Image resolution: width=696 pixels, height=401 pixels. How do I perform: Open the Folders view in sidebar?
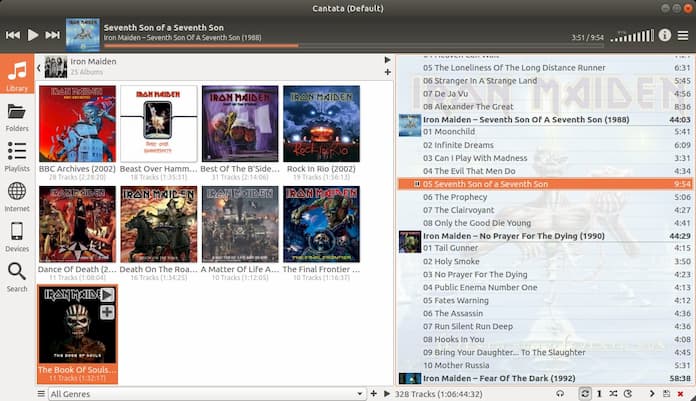coord(17,116)
